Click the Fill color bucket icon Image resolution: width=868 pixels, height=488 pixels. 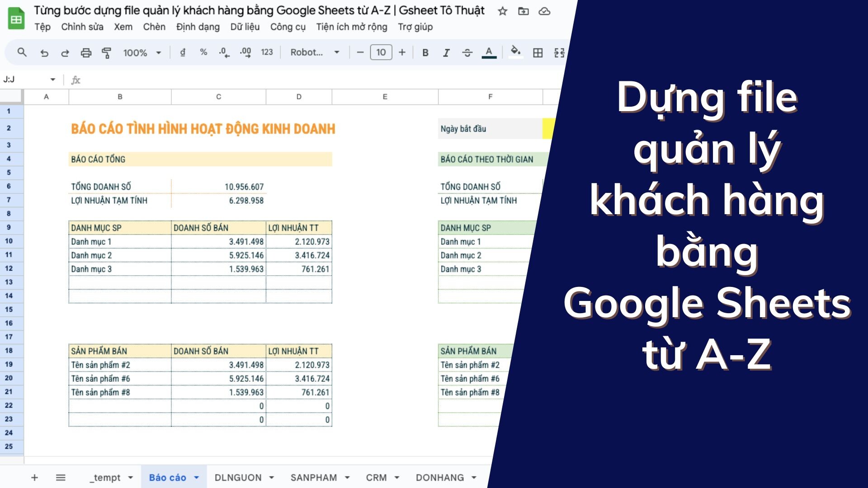(515, 52)
